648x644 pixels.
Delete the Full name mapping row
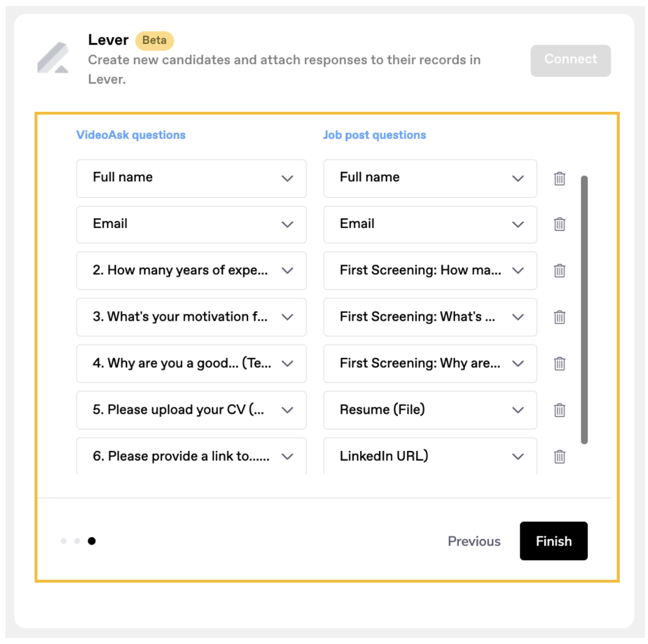click(x=559, y=178)
